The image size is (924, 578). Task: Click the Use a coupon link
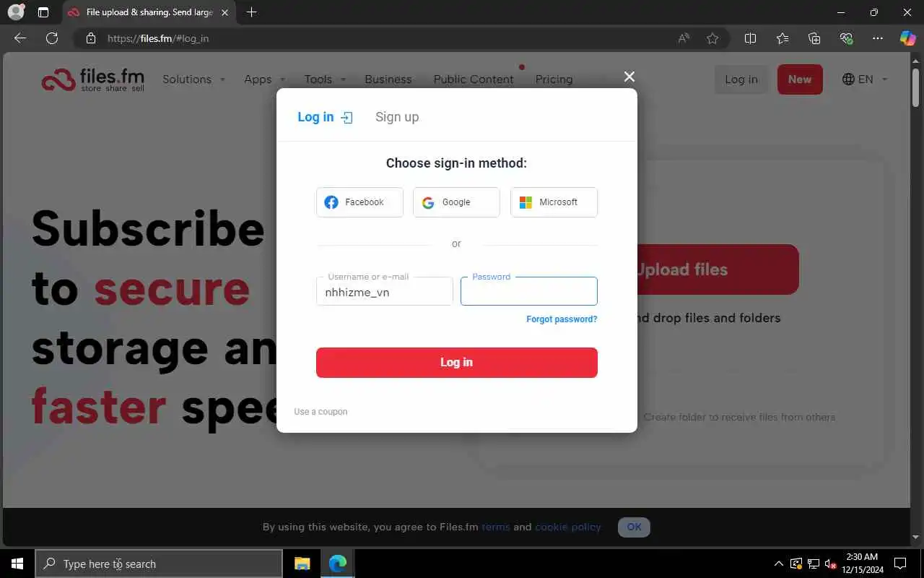point(321,412)
